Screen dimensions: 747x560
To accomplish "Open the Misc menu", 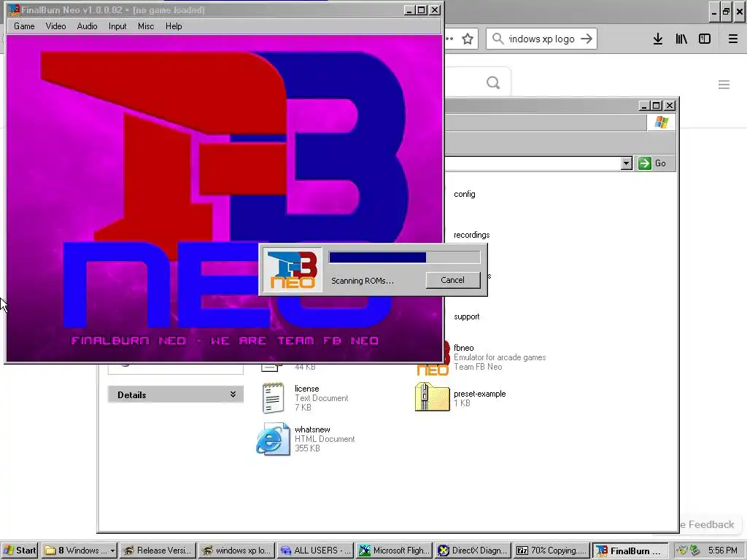I will pyautogui.click(x=146, y=26).
